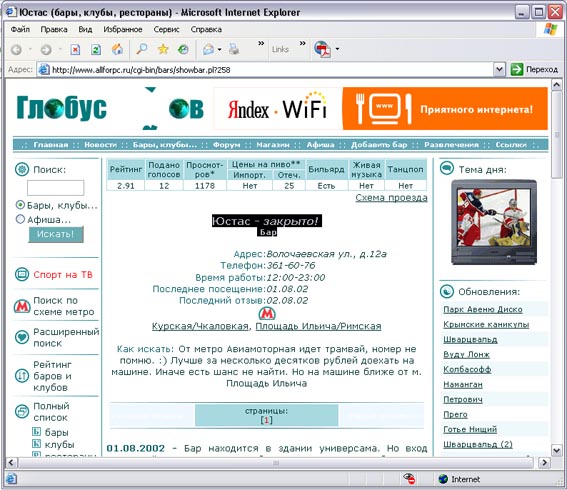Viewport: 567px width, 490px height.
Task: Go to Home page icon
Action: tap(117, 49)
